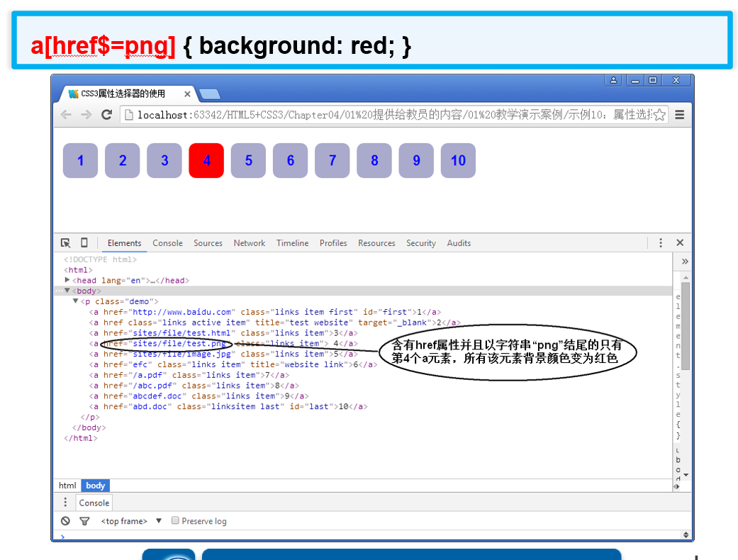This screenshot has height=560, width=738.
Task: Click link button 2
Action: pyautogui.click(x=123, y=160)
